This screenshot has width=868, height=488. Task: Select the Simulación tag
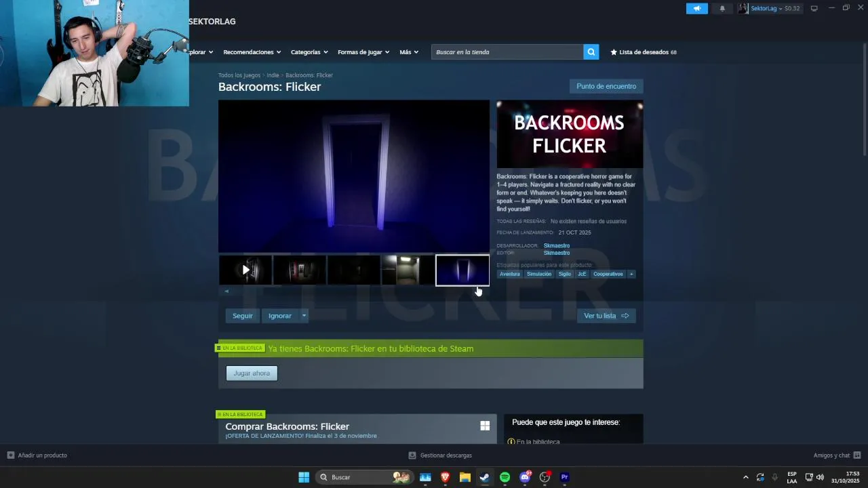click(x=539, y=274)
